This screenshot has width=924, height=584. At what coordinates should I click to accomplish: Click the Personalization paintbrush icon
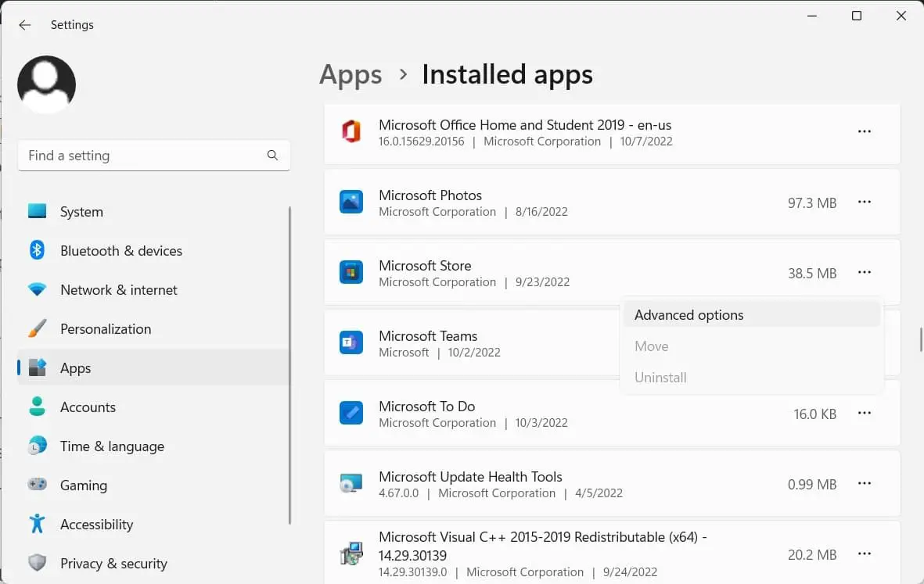point(37,329)
